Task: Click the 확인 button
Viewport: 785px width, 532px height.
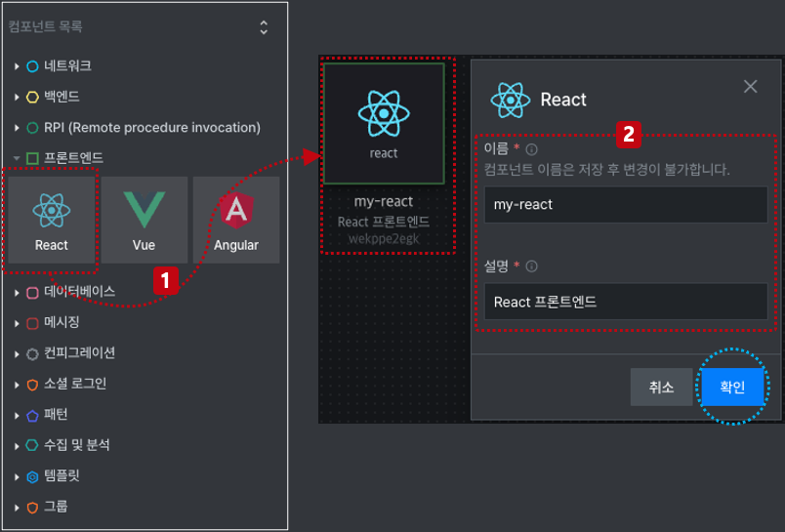Action: click(732, 387)
